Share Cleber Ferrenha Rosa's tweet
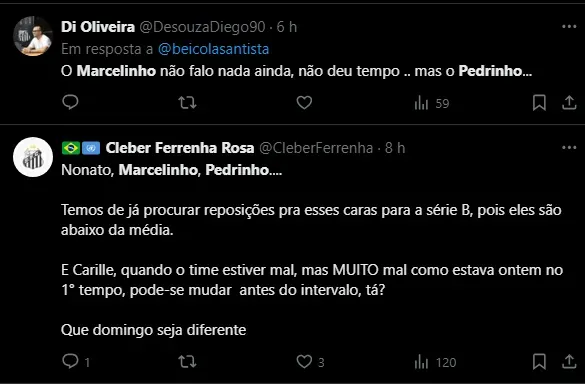Image resolution: width=585 pixels, height=384 pixels. [x=569, y=362]
